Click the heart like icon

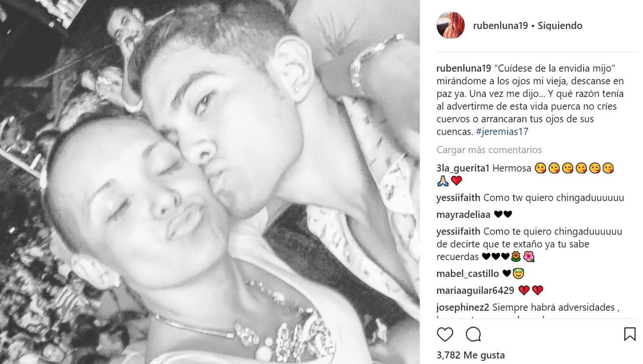[445, 334]
